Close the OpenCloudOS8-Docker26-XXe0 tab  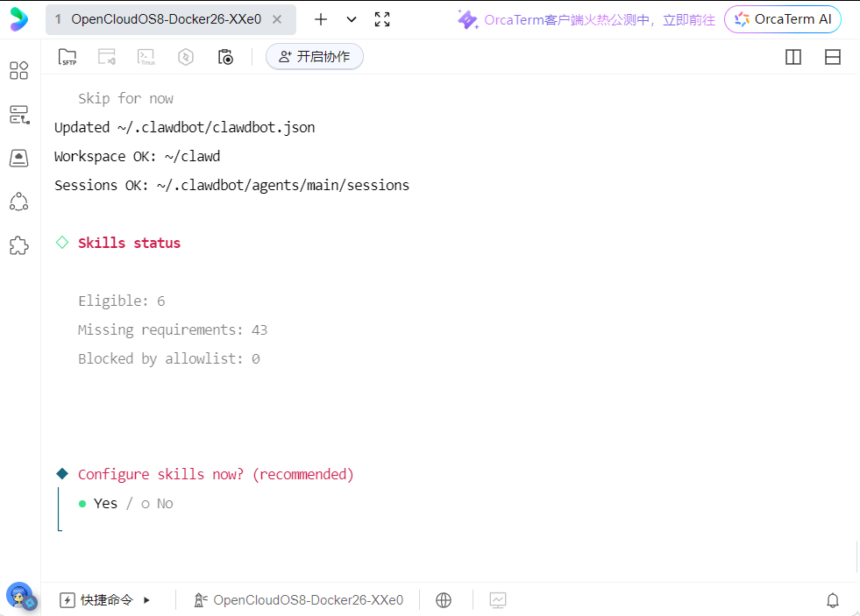coord(277,19)
